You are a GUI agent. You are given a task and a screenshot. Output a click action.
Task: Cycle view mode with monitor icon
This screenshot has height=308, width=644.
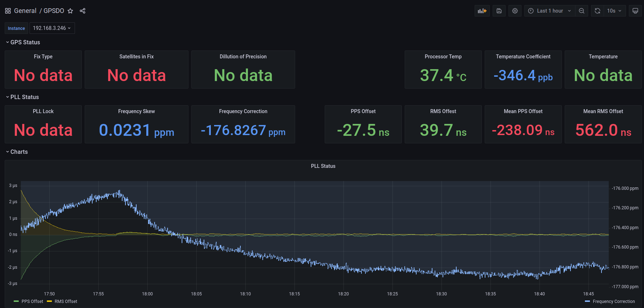click(635, 11)
